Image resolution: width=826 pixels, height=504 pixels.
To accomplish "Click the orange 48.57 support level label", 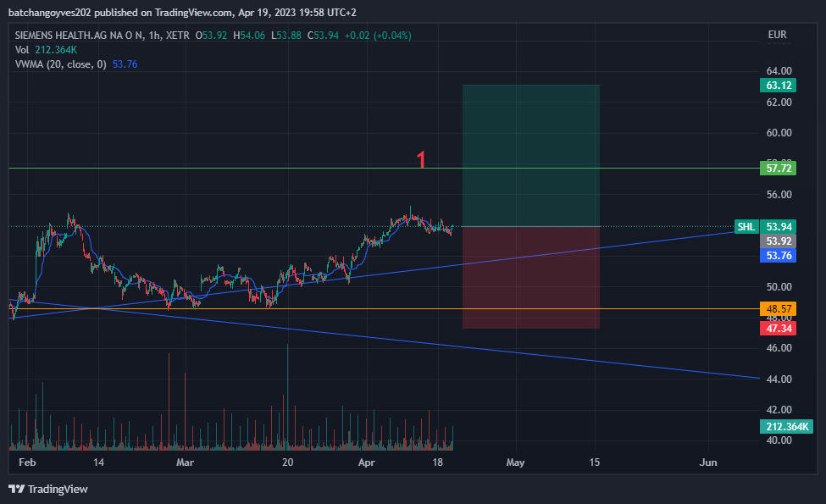I will coord(778,309).
